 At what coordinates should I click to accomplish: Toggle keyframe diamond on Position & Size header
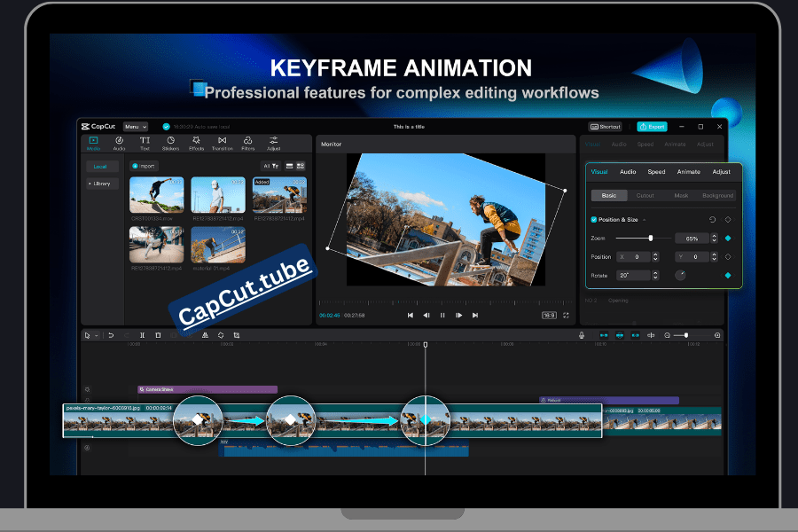(728, 219)
